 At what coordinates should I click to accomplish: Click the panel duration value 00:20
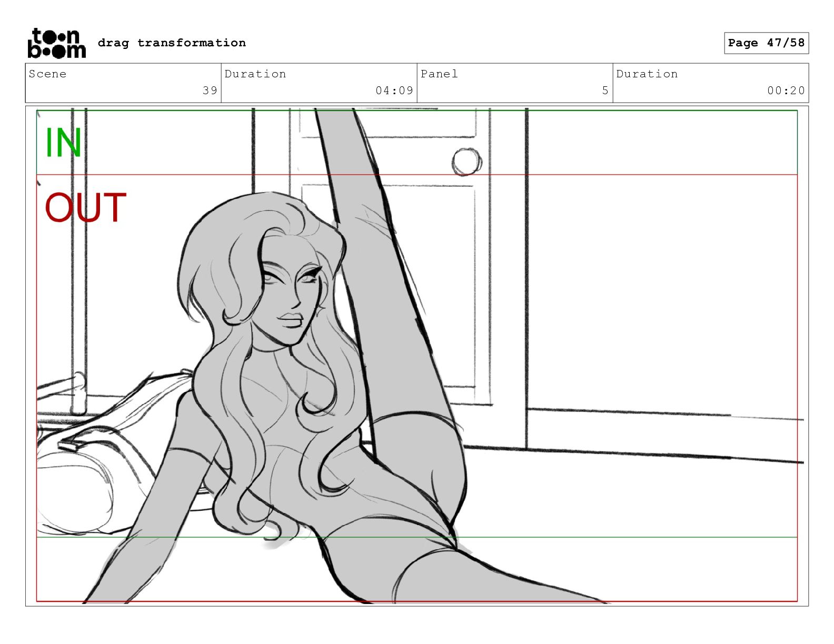pos(786,90)
